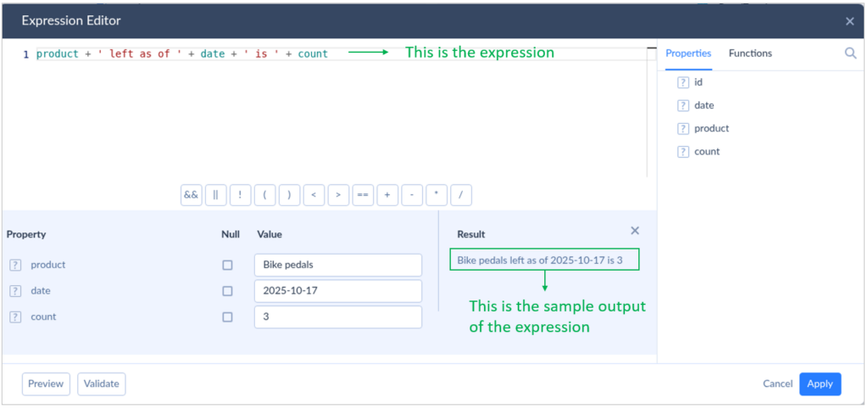Insert the logical AND (&&) operator
Viewport: 868px width, 409px height.
[x=191, y=195]
